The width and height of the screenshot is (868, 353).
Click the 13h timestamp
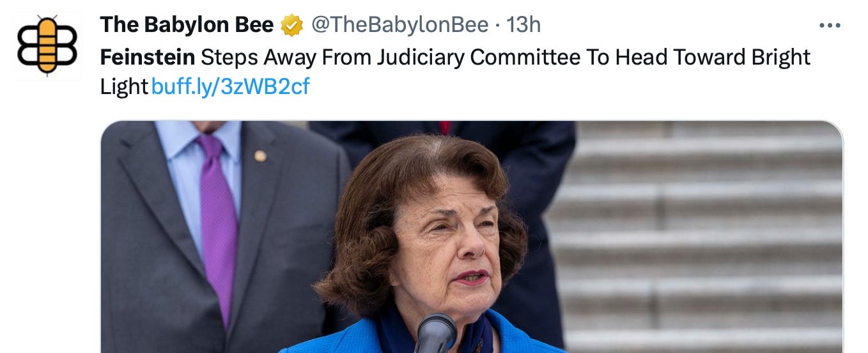(523, 26)
